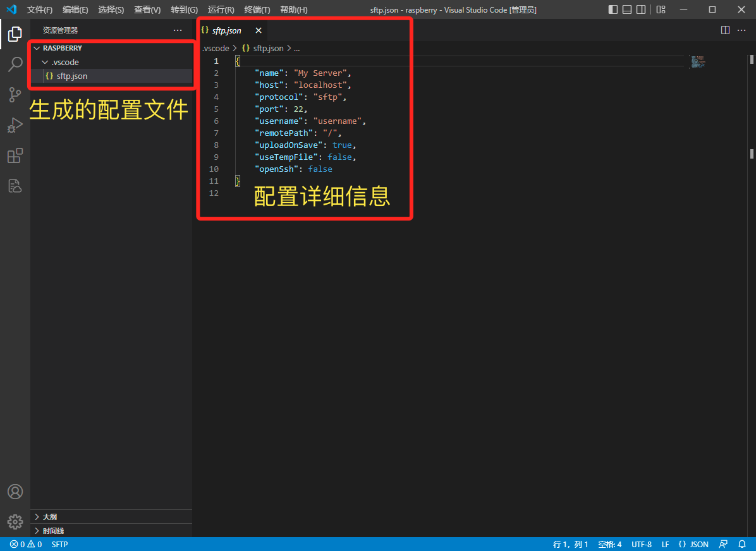Click the "username" line in editor
Image resolution: width=756 pixels, height=551 pixels.
click(310, 121)
